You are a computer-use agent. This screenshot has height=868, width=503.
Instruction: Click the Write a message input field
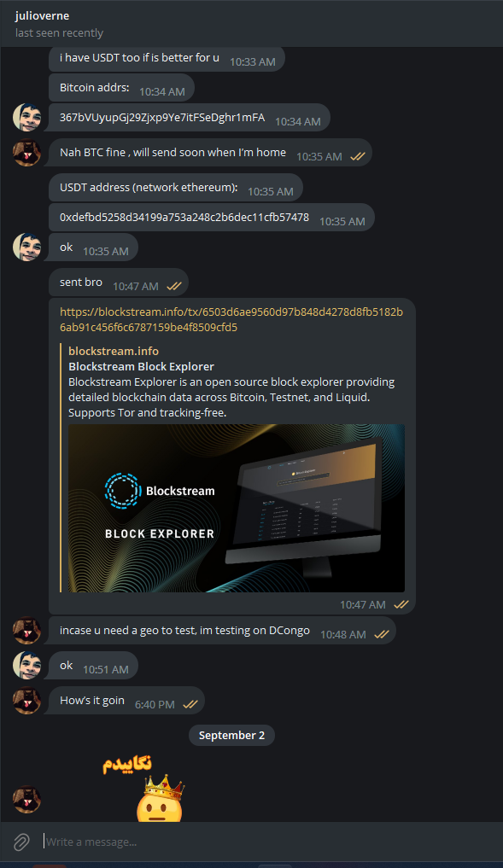266,842
